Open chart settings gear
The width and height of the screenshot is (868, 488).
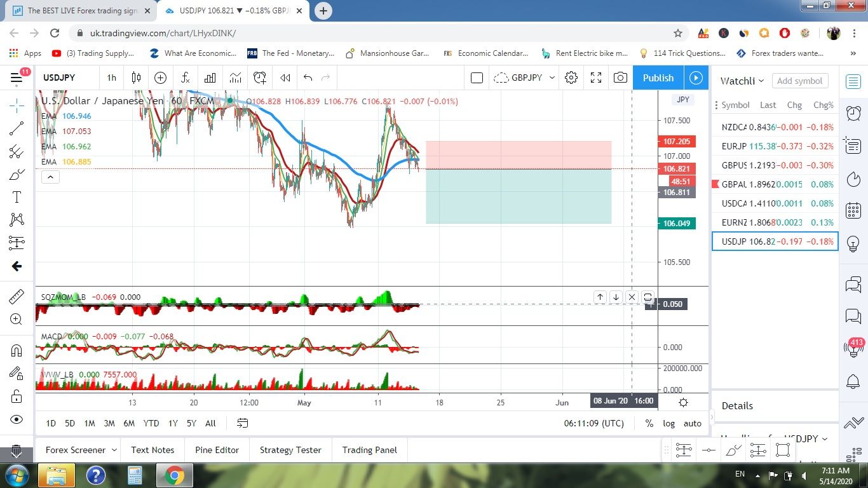pos(571,78)
